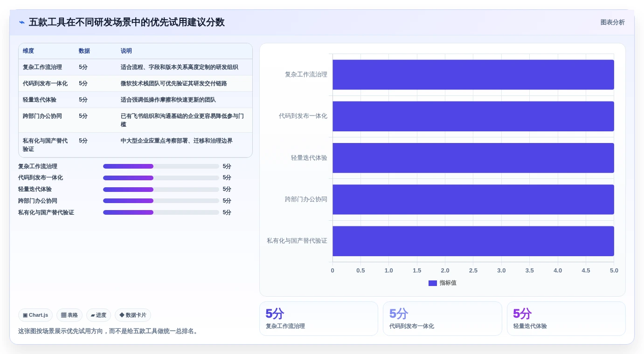Click the 跨部门办公协同 progress bar
Screen dimensions: 644x354
click(x=161, y=201)
